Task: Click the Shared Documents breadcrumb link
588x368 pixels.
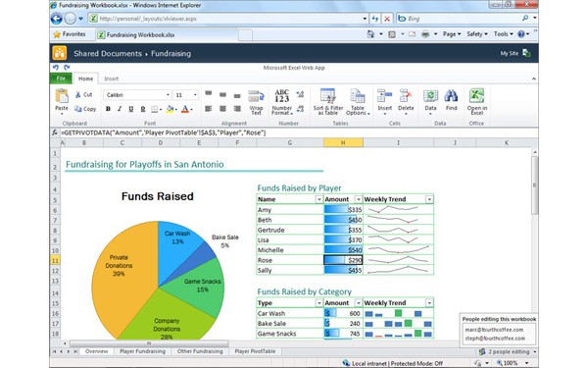Action: coord(108,54)
